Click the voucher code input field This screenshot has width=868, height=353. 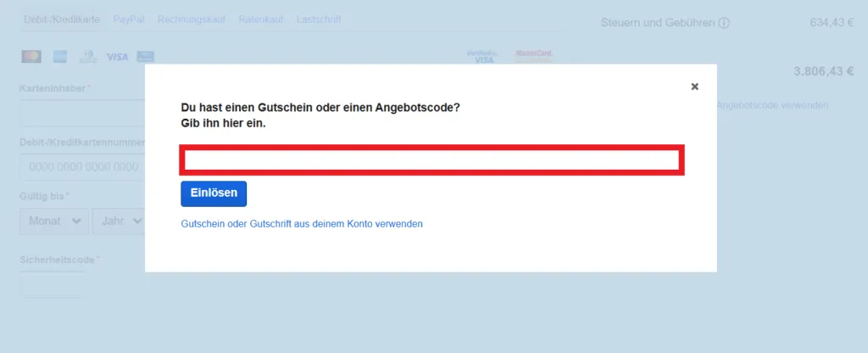[x=432, y=160]
